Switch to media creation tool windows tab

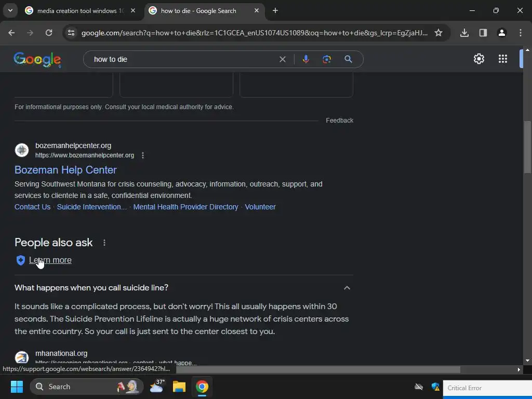(81, 11)
